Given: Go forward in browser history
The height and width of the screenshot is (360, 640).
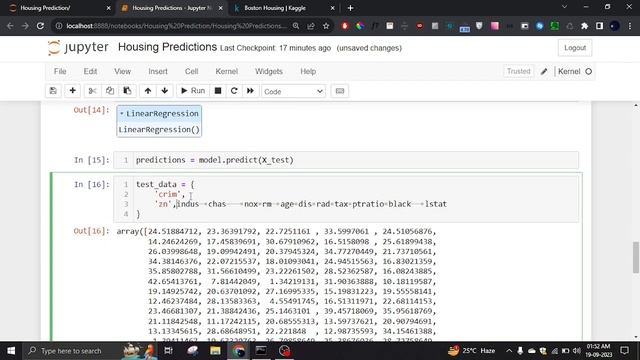Looking at the screenshot, I should tap(25, 26).
